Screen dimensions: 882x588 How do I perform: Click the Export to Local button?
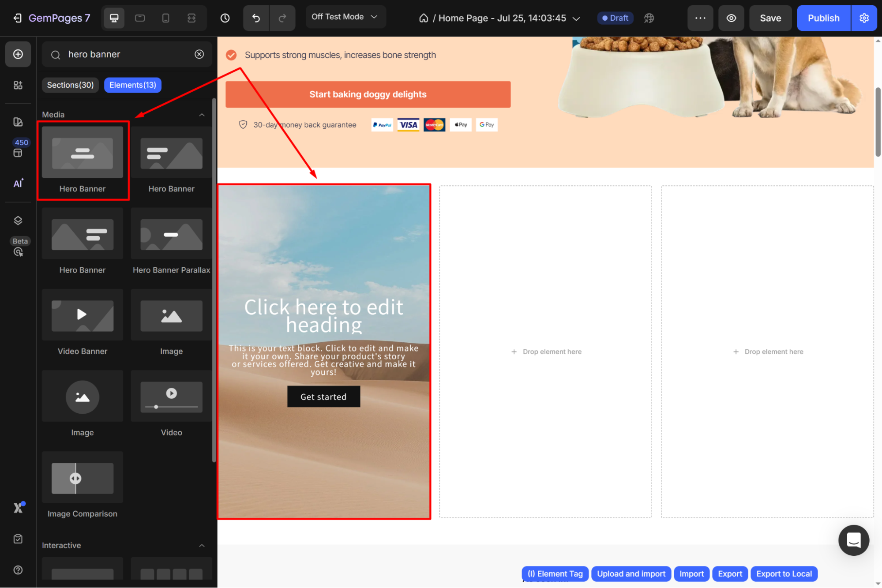click(x=784, y=573)
